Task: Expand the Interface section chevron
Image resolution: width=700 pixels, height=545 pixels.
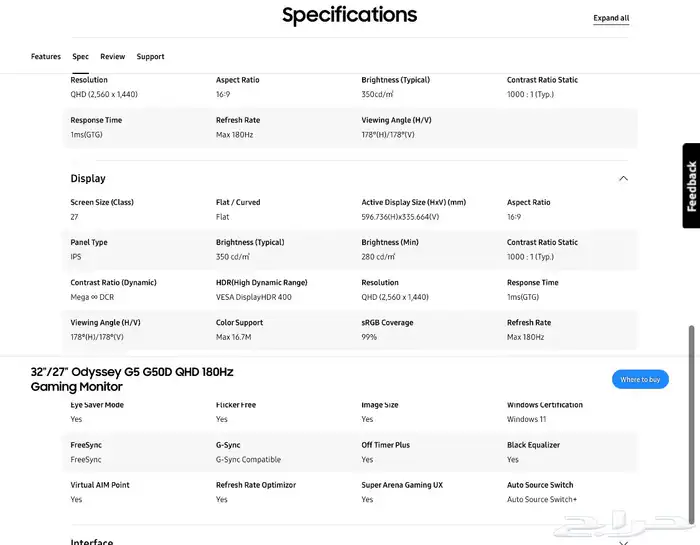Action: click(623, 542)
